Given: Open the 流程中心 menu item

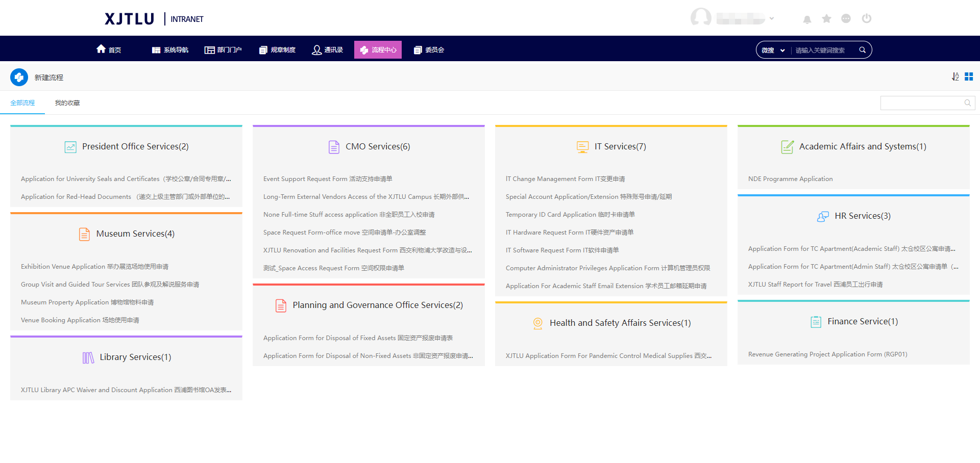Looking at the screenshot, I should (378, 50).
